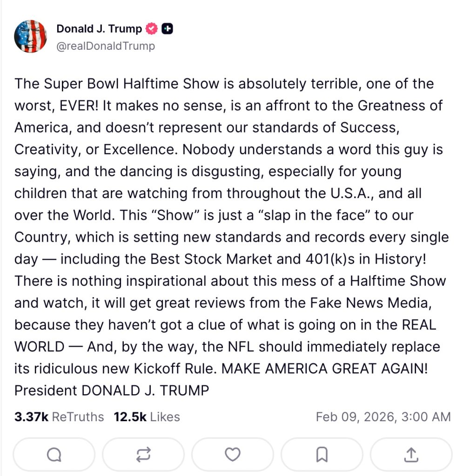Click the "President DONALD J. TRUMP" signature line
The image size is (463, 476).
[x=112, y=390]
